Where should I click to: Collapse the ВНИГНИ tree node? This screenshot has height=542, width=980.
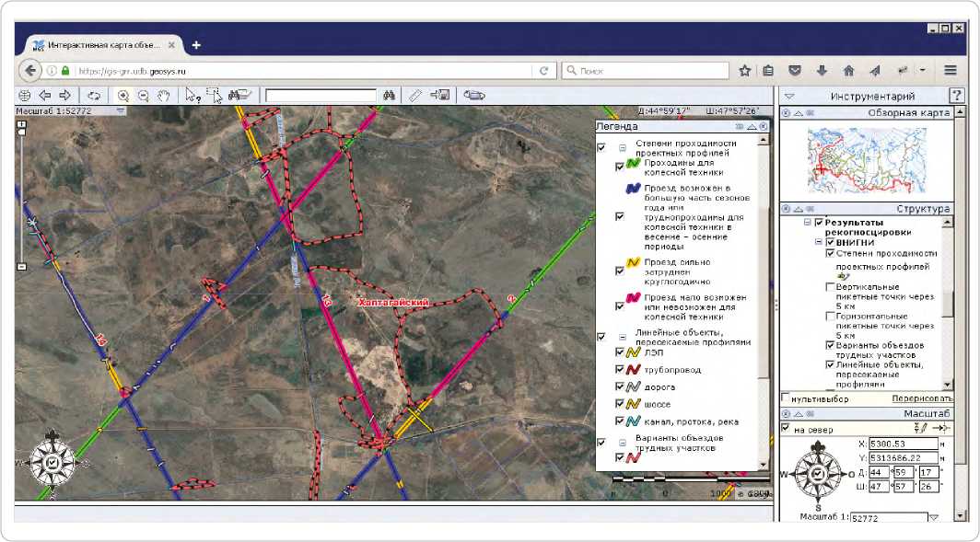[818, 242]
